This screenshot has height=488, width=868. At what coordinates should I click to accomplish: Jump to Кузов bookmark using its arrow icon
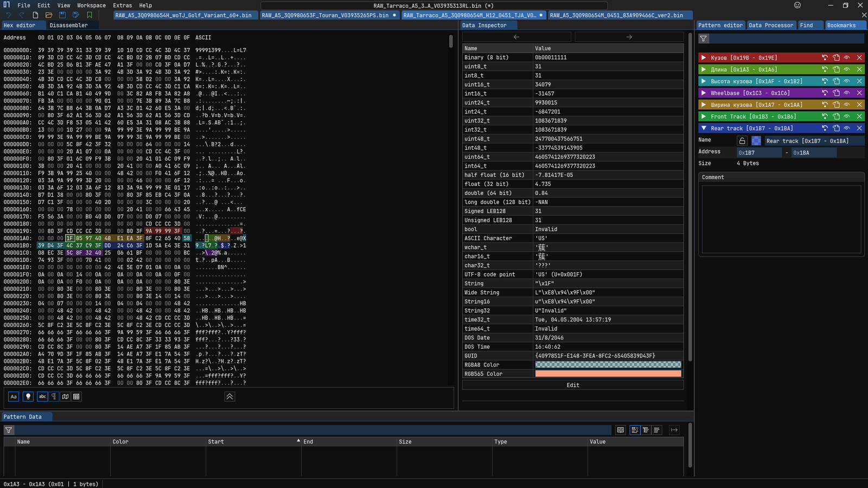click(x=825, y=57)
